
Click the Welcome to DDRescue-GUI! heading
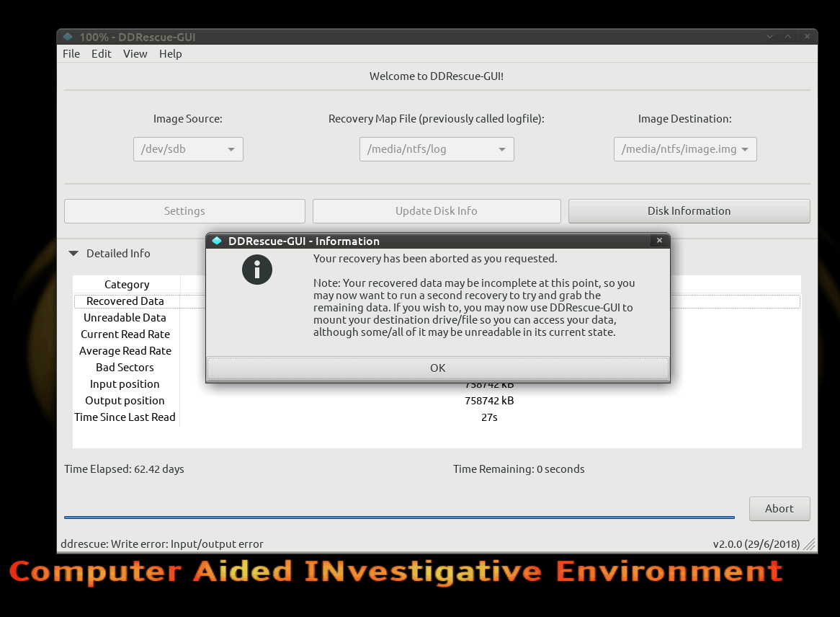[x=437, y=76]
